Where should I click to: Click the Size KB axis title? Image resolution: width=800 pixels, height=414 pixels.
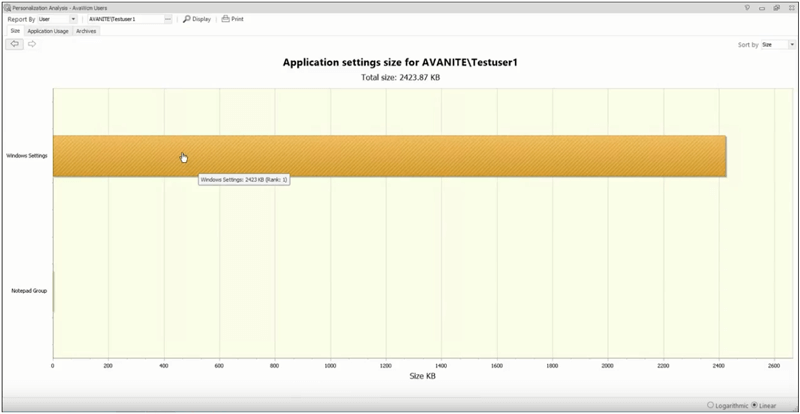422,376
